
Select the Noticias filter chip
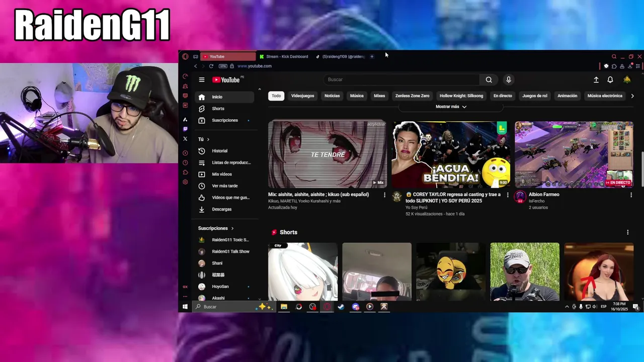pos(332,96)
